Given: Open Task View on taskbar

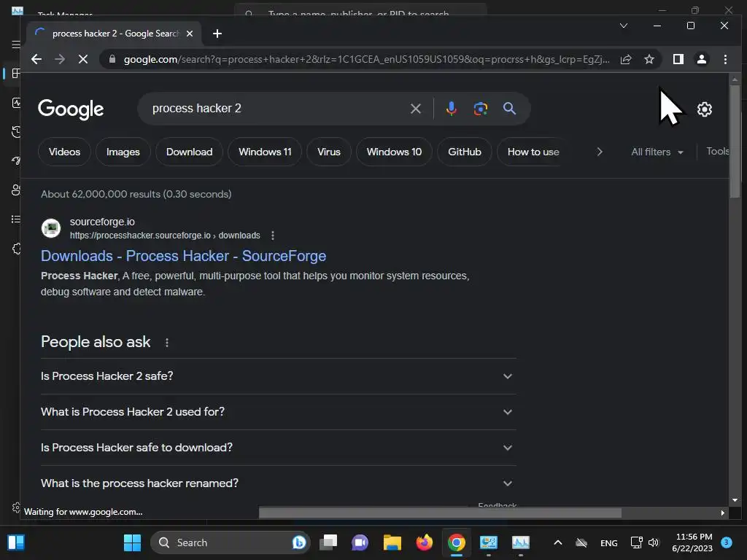Looking at the screenshot, I should (328, 542).
